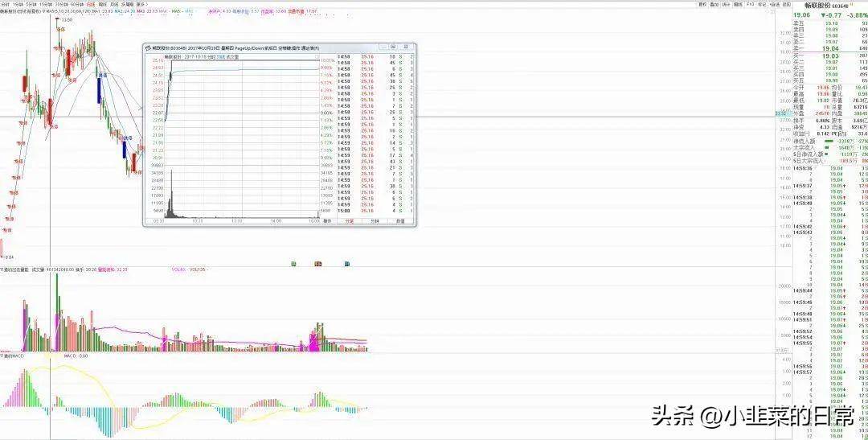This screenshot has height=440, width=868.
Task: Click the teal marker icon below main chart
Action: click(x=346, y=264)
